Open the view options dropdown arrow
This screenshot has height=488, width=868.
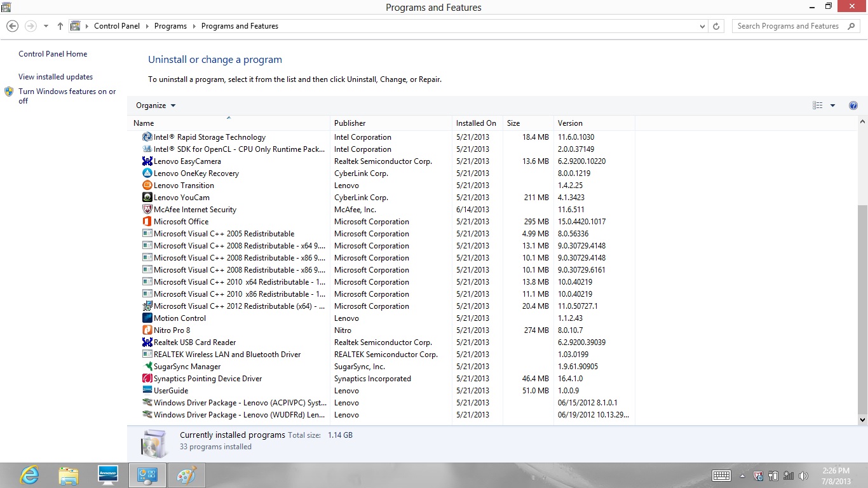tap(832, 105)
